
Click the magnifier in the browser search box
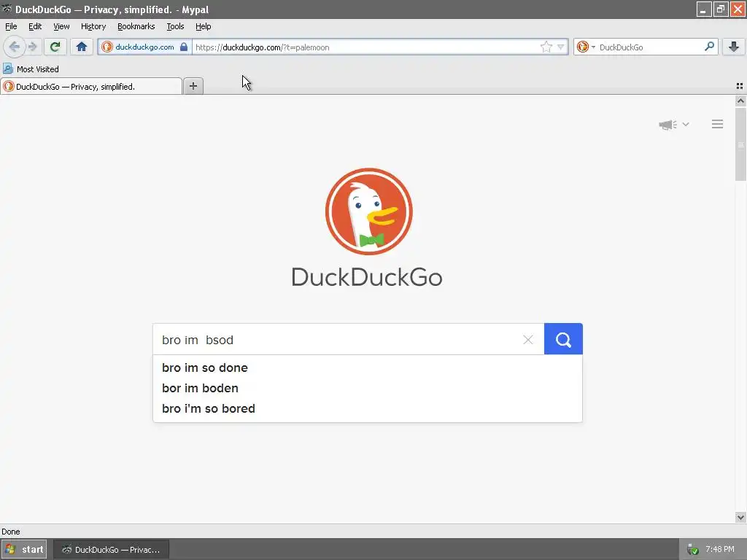709,46
